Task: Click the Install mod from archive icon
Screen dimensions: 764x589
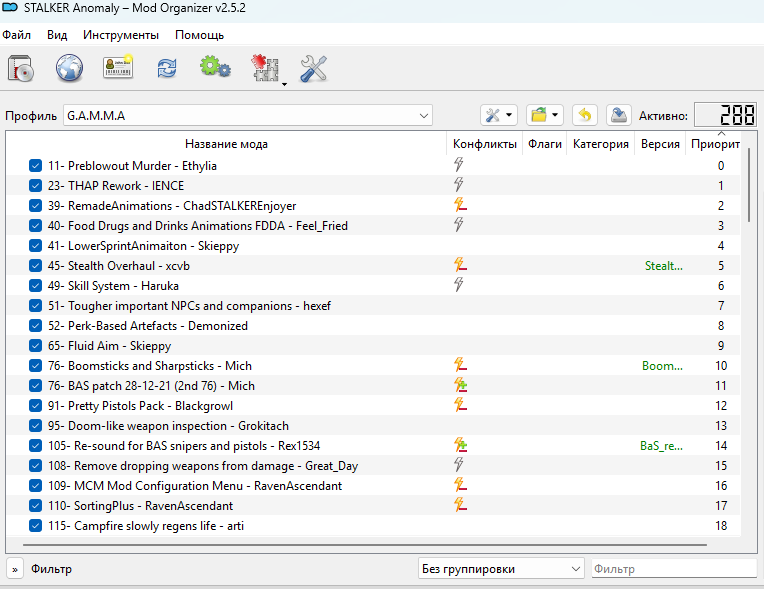Action: tap(21, 68)
